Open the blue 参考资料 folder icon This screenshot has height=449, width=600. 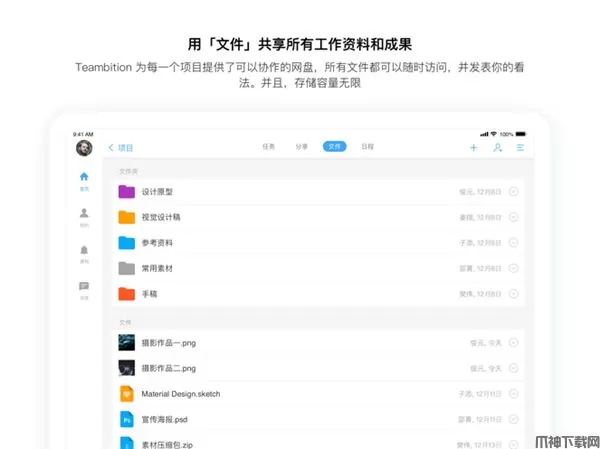click(127, 243)
